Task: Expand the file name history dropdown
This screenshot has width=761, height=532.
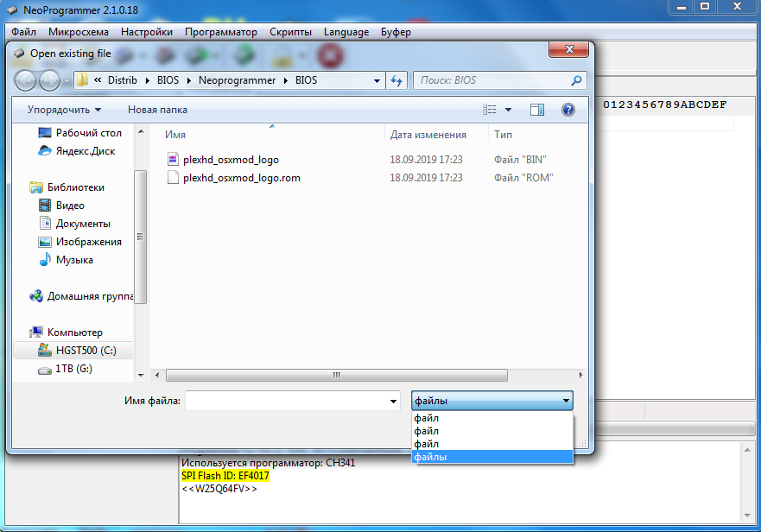Action: 393,401
